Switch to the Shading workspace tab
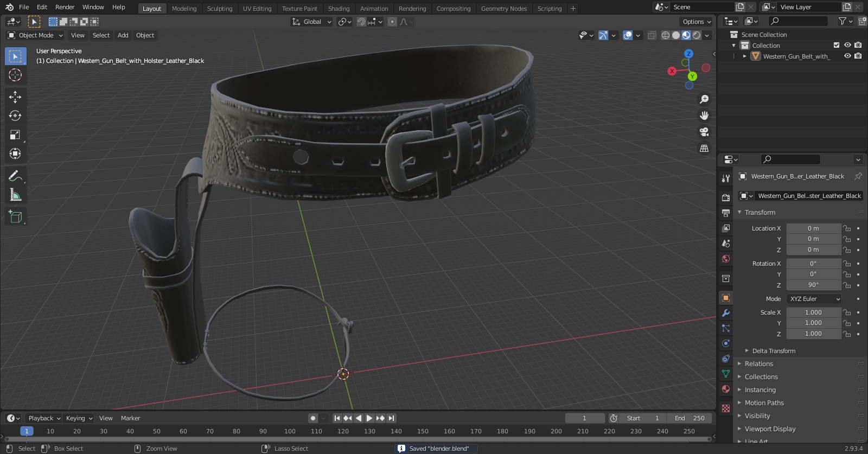This screenshot has width=868, height=454. coord(339,9)
